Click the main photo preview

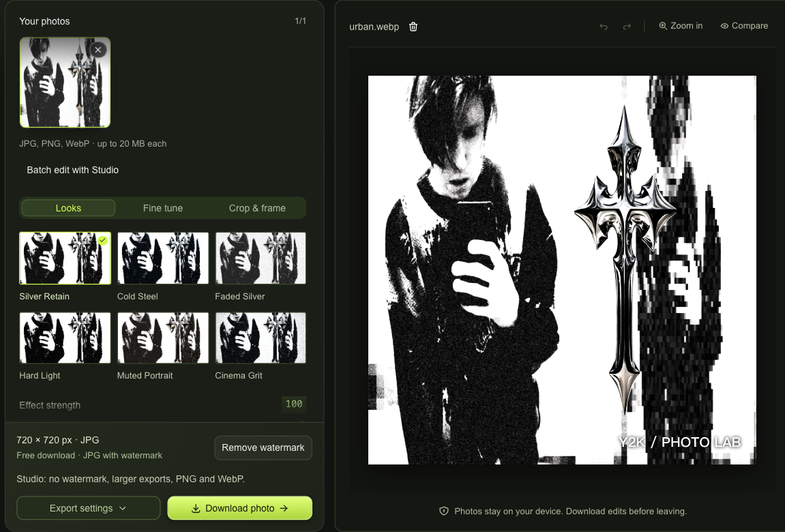point(562,270)
